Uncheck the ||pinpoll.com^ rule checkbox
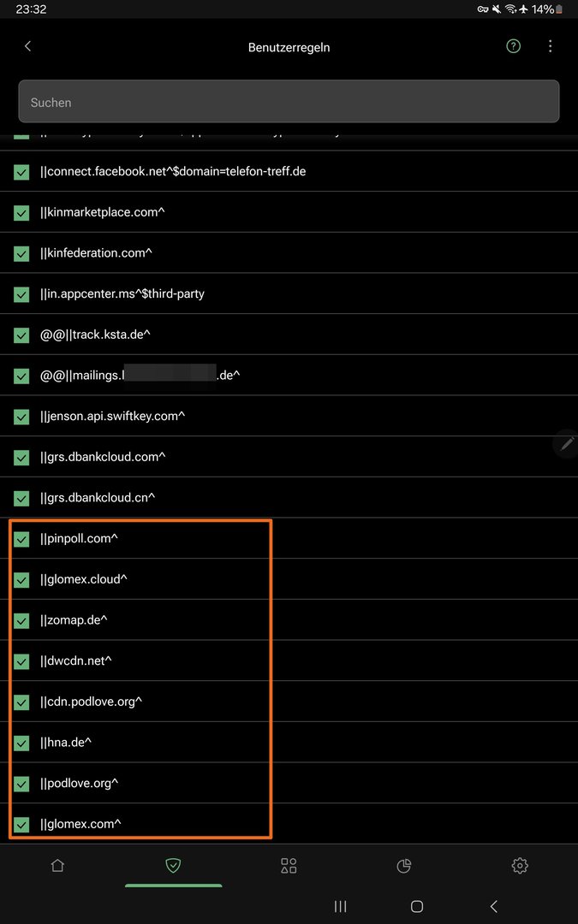The height and width of the screenshot is (924, 578). pos(21,539)
